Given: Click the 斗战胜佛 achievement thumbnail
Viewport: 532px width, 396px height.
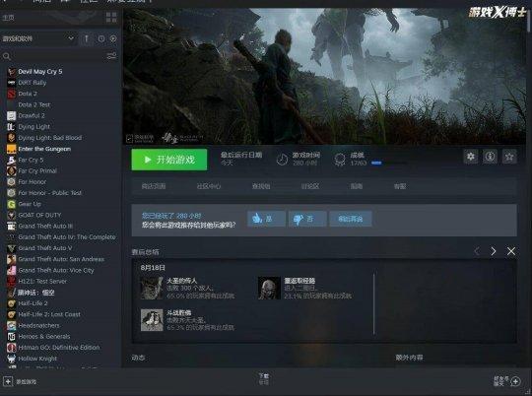Looking at the screenshot, I should (152, 319).
